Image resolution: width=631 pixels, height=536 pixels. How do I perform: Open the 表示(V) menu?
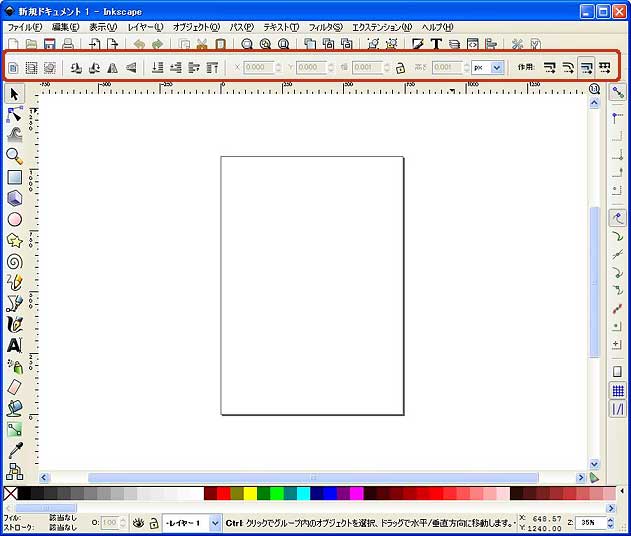103,27
